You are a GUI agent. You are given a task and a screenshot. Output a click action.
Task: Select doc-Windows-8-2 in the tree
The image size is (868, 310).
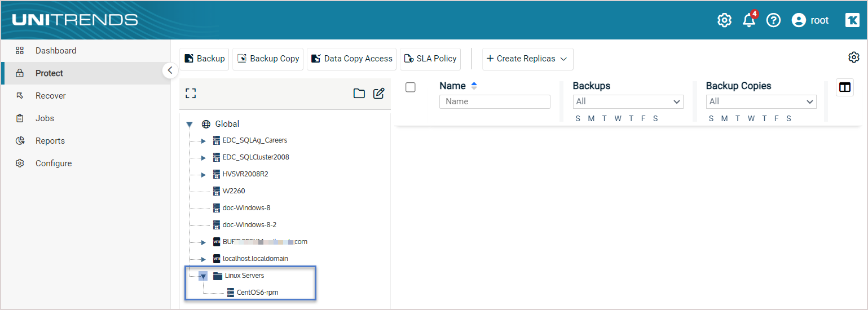pyautogui.click(x=249, y=225)
